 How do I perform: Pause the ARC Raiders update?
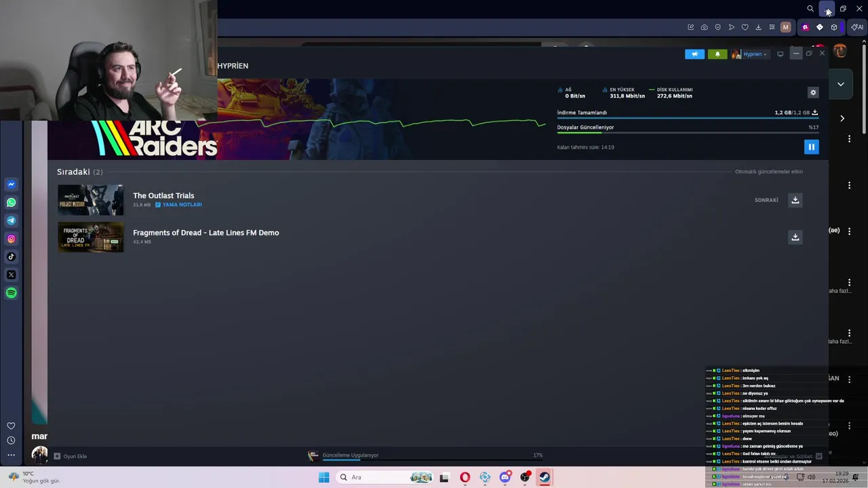pyautogui.click(x=811, y=146)
